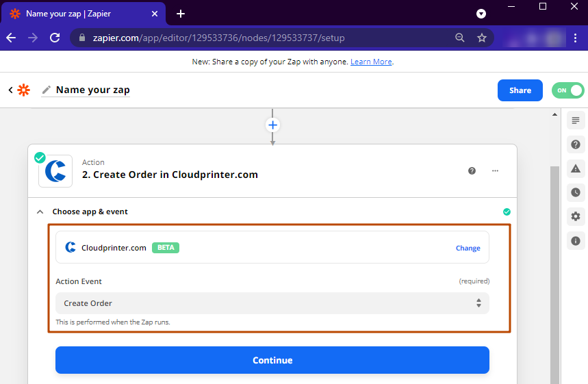588x384 pixels.
Task: Collapse the Choose app & event section
Action: [40, 212]
